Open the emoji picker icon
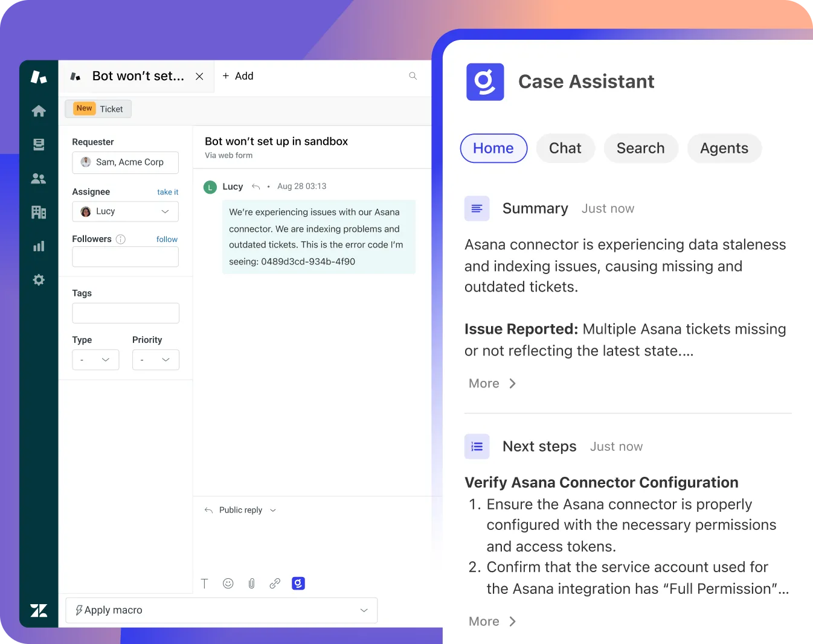 228,584
